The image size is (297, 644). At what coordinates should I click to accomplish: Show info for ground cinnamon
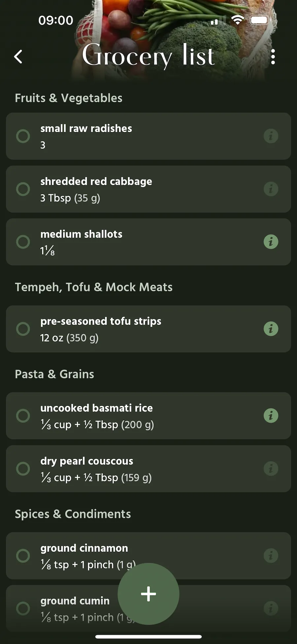coord(271,556)
